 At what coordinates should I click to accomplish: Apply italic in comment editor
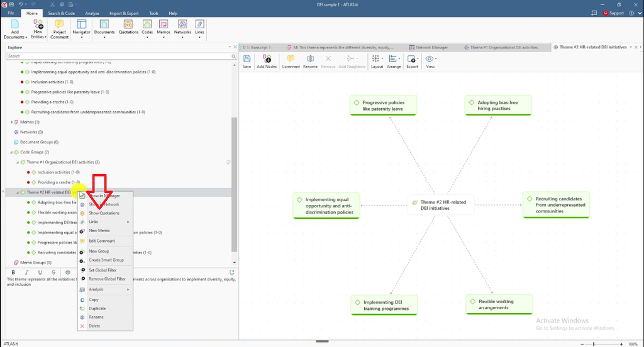point(26,272)
